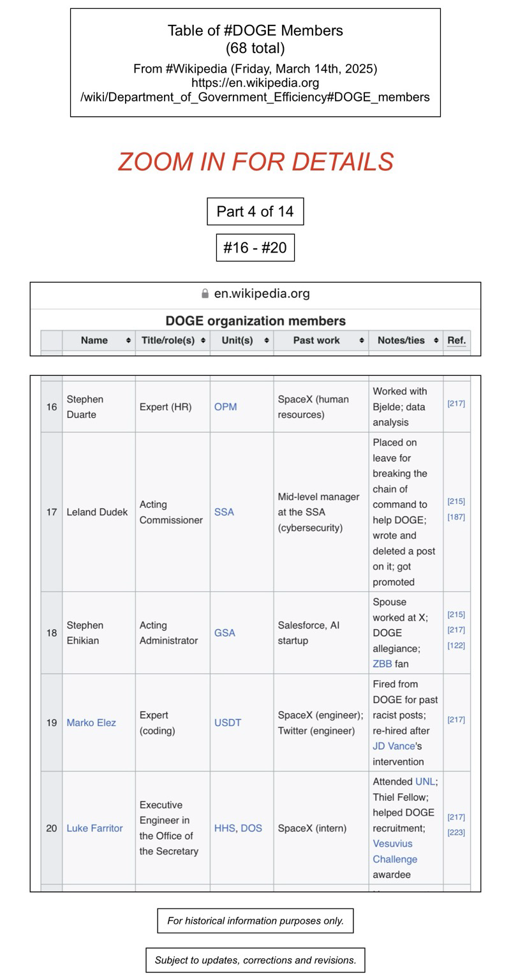
Task: Sort by Notes/ties using its sort arrows
Action: (436, 341)
